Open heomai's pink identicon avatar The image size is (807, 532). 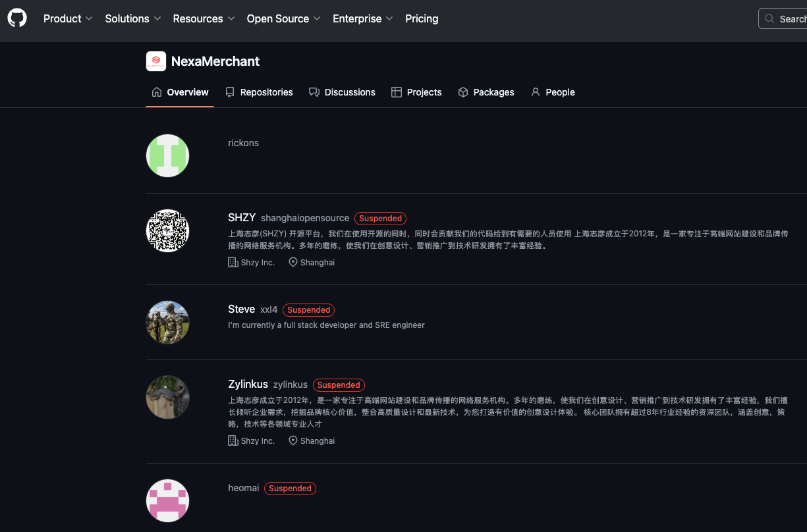[167, 500]
